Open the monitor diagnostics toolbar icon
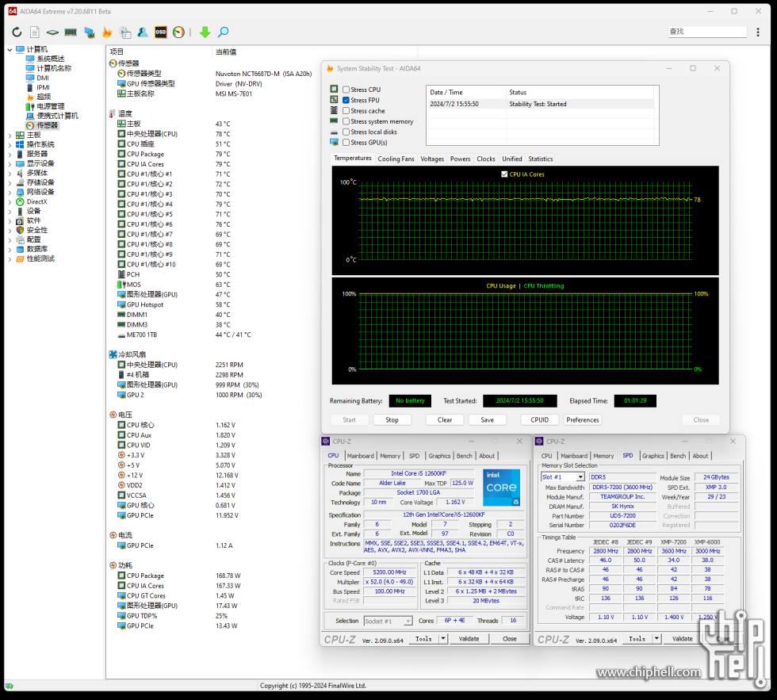Screen dimensions: 777x700 click(89, 33)
